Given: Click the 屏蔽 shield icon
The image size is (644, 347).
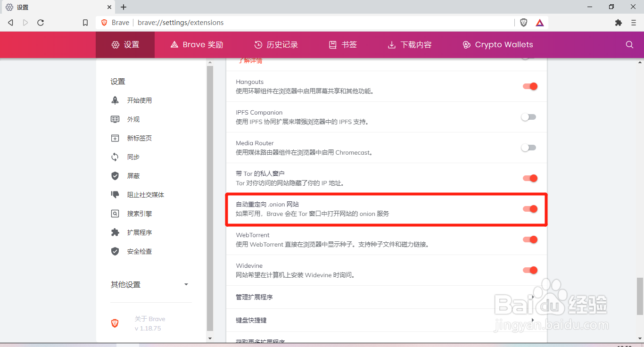Looking at the screenshot, I should click(115, 176).
